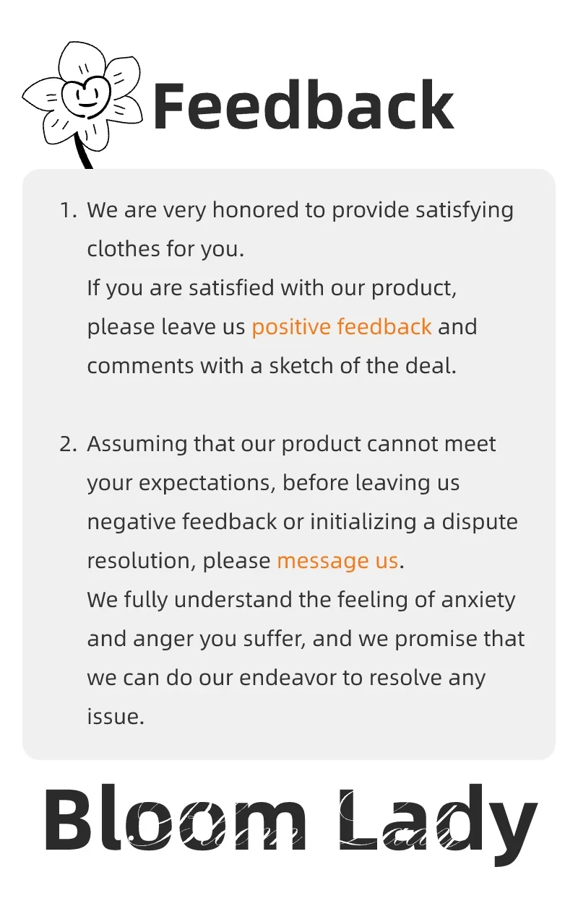Select the We fully understand the feeling line
Screen dimensions: 578x924
(301, 600)
